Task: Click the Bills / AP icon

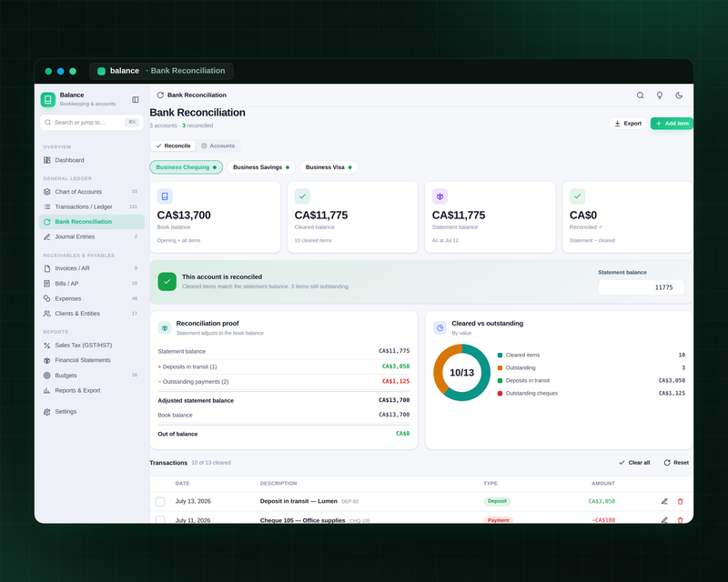Action: [x=47, y=284]
